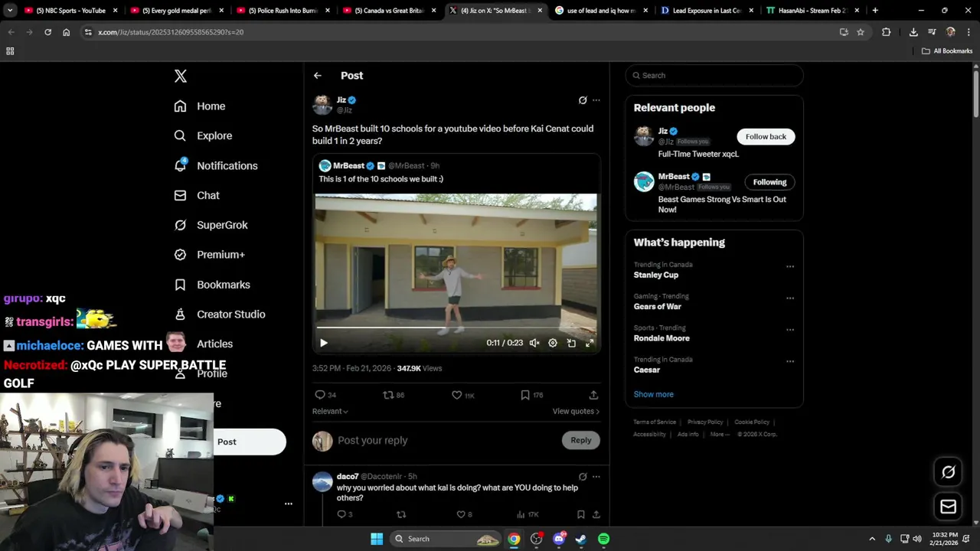Click Follow back for Jiz
Image resolution: width=980 pixels, height=551 pixels.
(766, 136)
